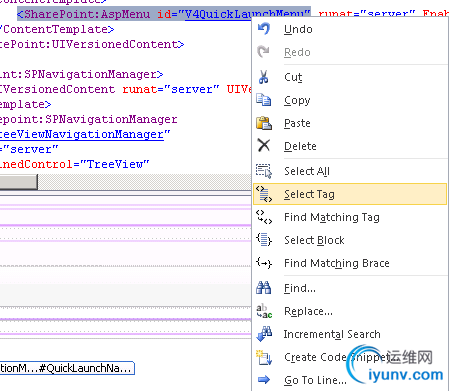The image size is (449, 391).
Task: Click the SharePoint:UIVersionedContent closing tag
Action: [x=92, y=44]
